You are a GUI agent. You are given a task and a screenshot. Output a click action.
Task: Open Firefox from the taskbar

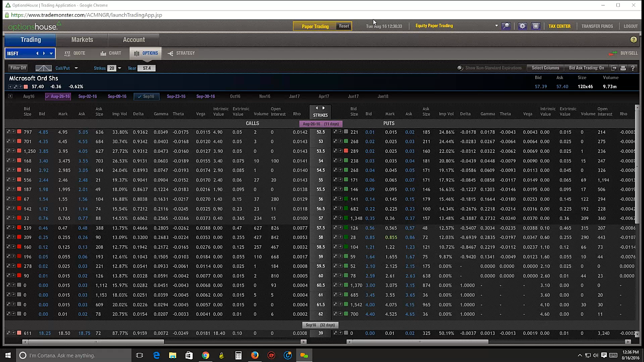[x=255, y=355]
